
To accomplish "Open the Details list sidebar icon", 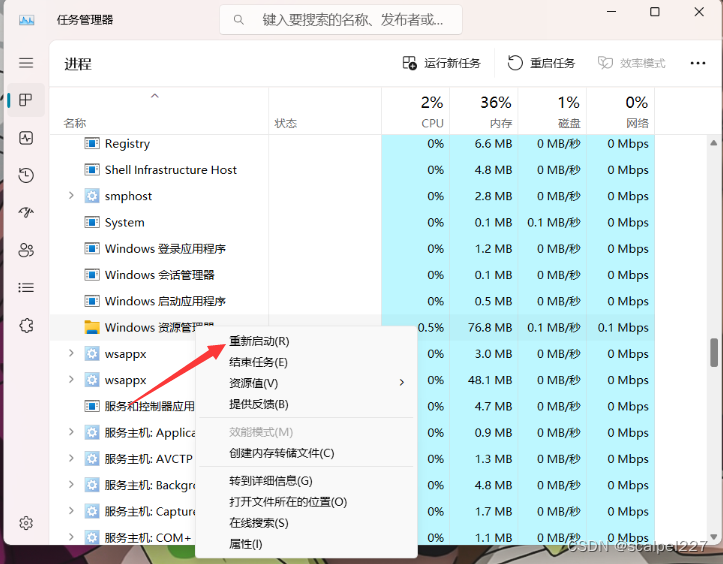I will pyautogui.click(x=26, y=288).
